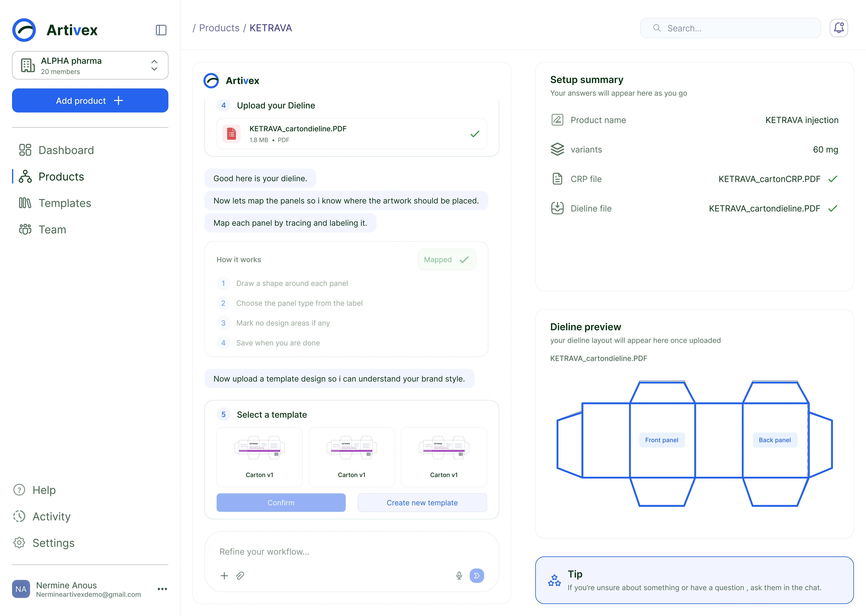
Task: Open the user account more-options menu
Action: 162,589
